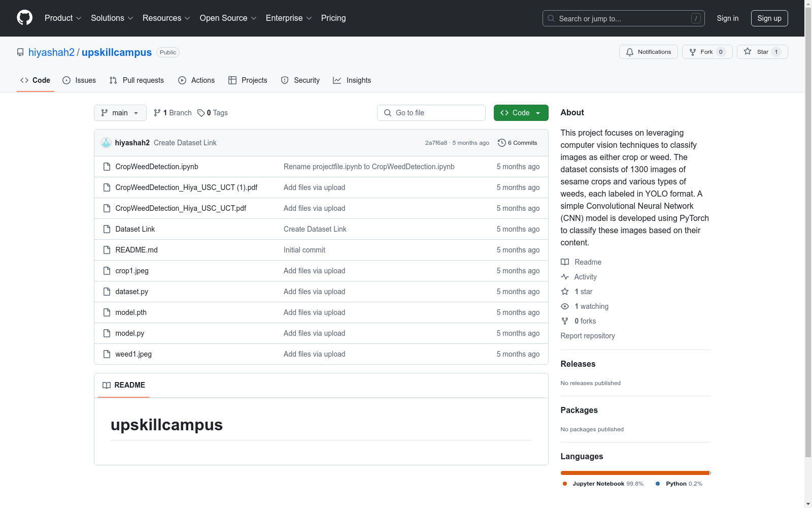Viewport: 812px width, 508px height.
Task: Click file icon next to dataset.py
Action: coord(107,292)
